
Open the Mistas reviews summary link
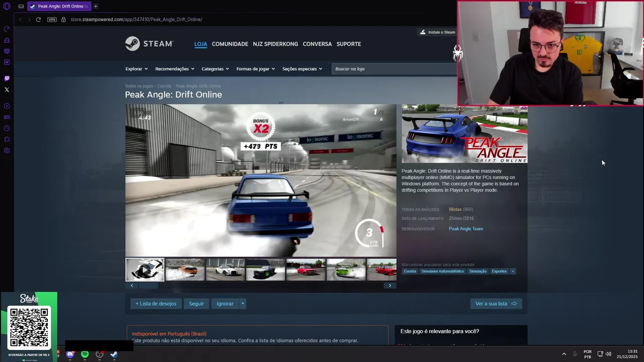(x=455, y=210)
